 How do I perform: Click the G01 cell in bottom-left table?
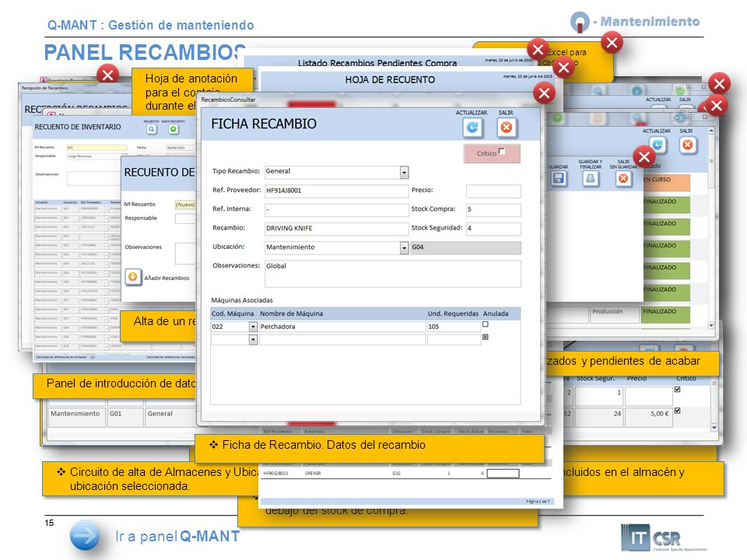pos(126,415)
